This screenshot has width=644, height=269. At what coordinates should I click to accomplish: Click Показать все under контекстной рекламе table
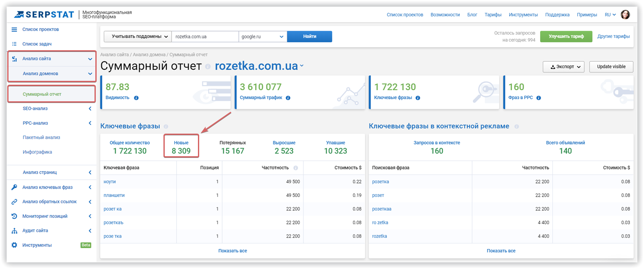pyautogui.click(x=501, y=251)
